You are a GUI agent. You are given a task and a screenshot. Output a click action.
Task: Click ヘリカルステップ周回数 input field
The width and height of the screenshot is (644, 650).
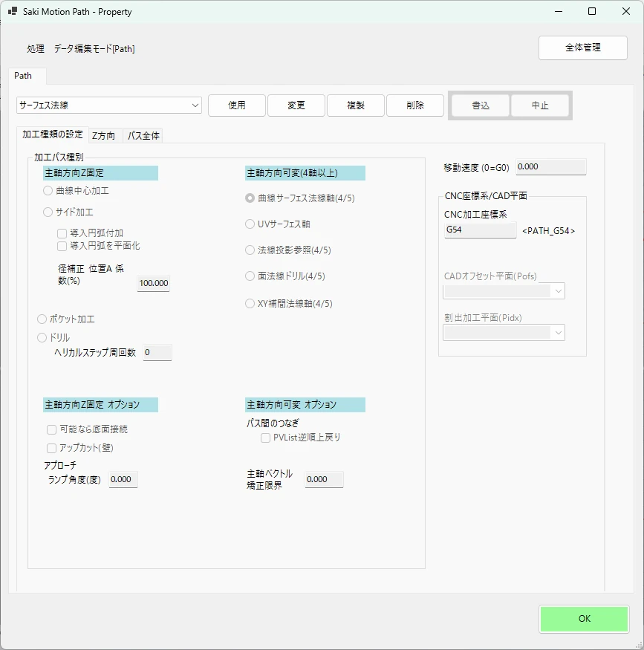click(x=157, y=352)
